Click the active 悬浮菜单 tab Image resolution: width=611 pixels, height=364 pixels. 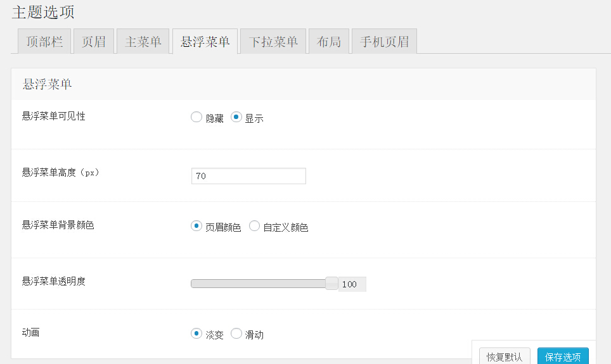(x=205, y=42)
